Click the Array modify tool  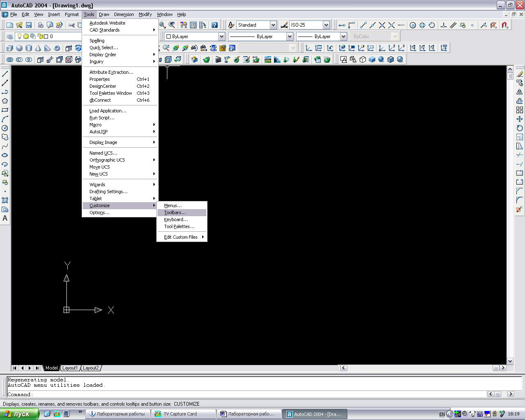[x=520, y=110]
